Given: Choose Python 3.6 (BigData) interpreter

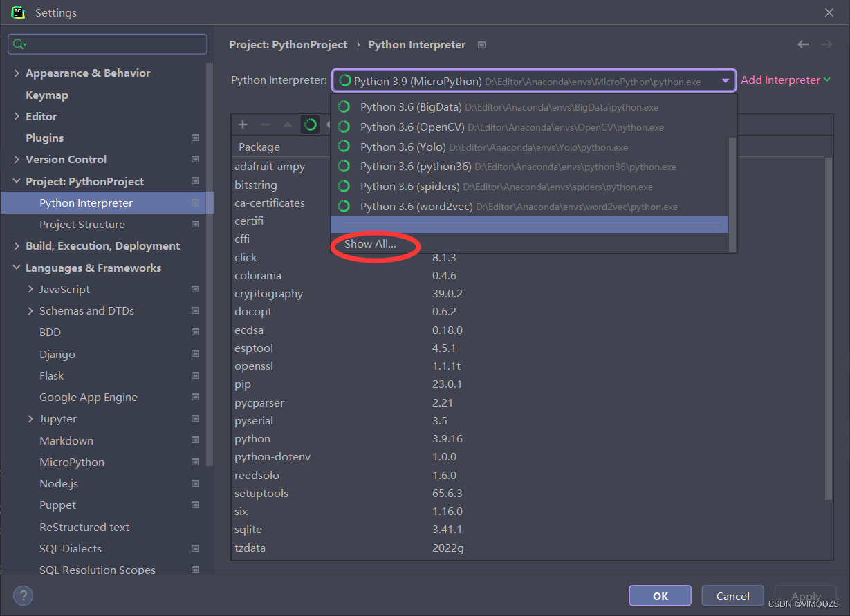Looking at the screenshot, I should pos(530,107).
